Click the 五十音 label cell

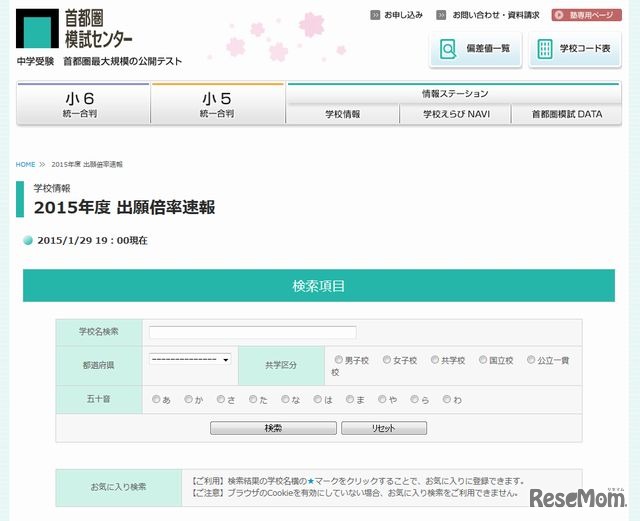point(99,399)
